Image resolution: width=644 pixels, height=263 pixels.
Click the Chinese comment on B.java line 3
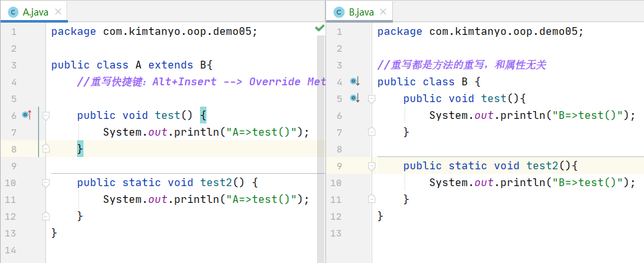point(461,65)
